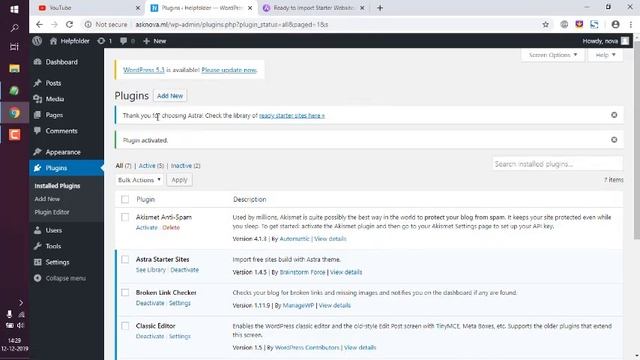Expand the Help panel
This screenshot has width=640, height=360.
(605, 55)
